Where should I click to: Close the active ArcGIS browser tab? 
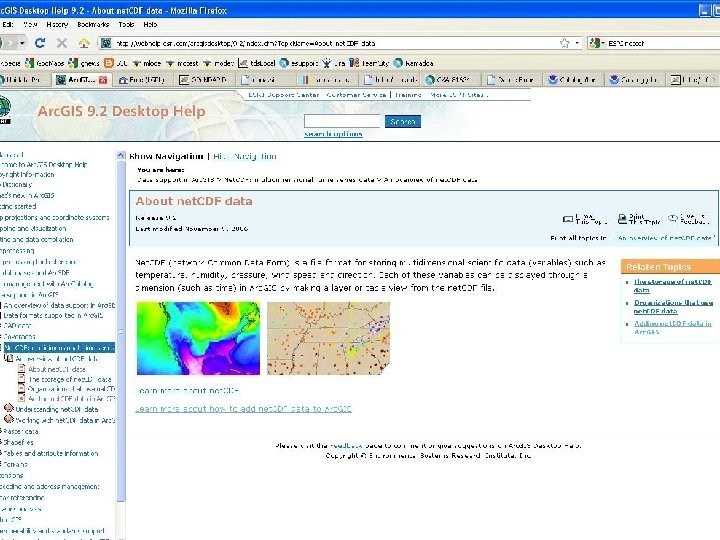pos(103,80)
